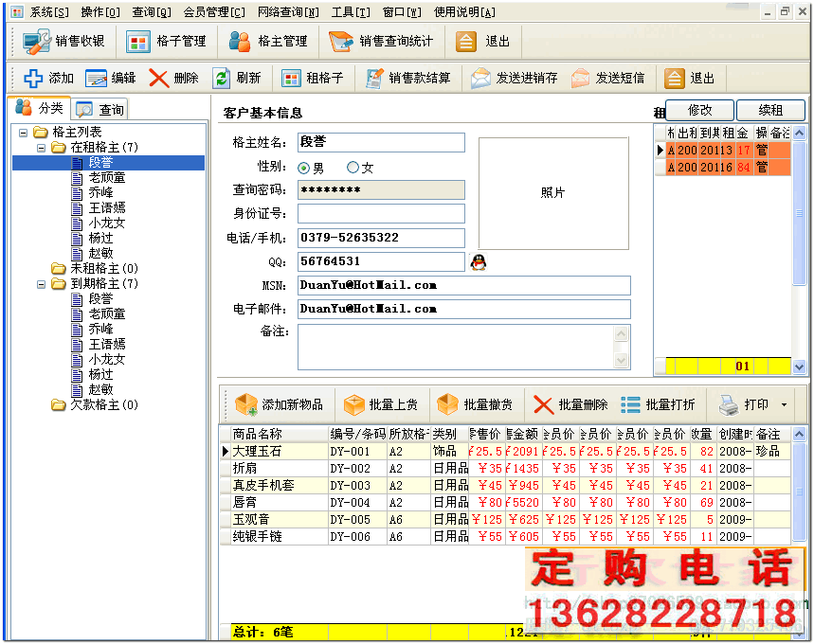Open the 使用说明[A] menu
814x644 pixels.
click(x=464, y=12)
